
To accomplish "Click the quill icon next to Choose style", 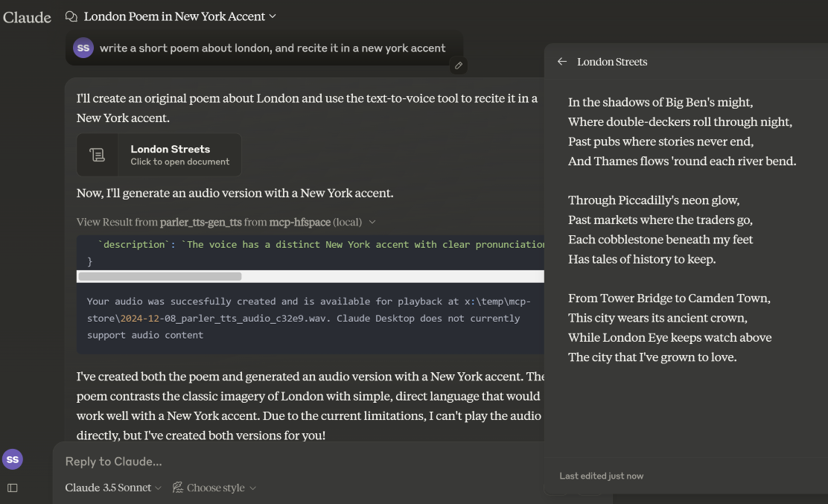I will [178, 488].
